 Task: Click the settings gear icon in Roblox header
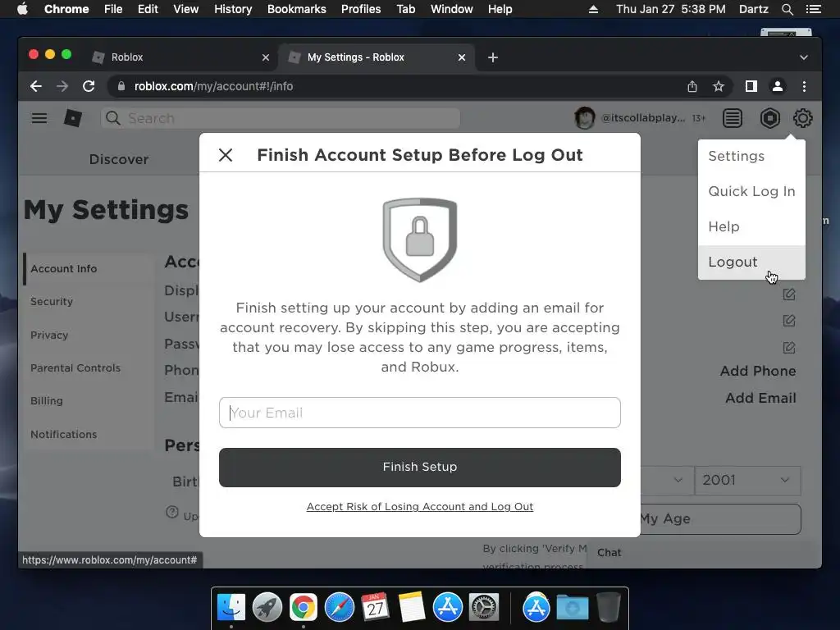pyautogui.click(x=802, y=118)
